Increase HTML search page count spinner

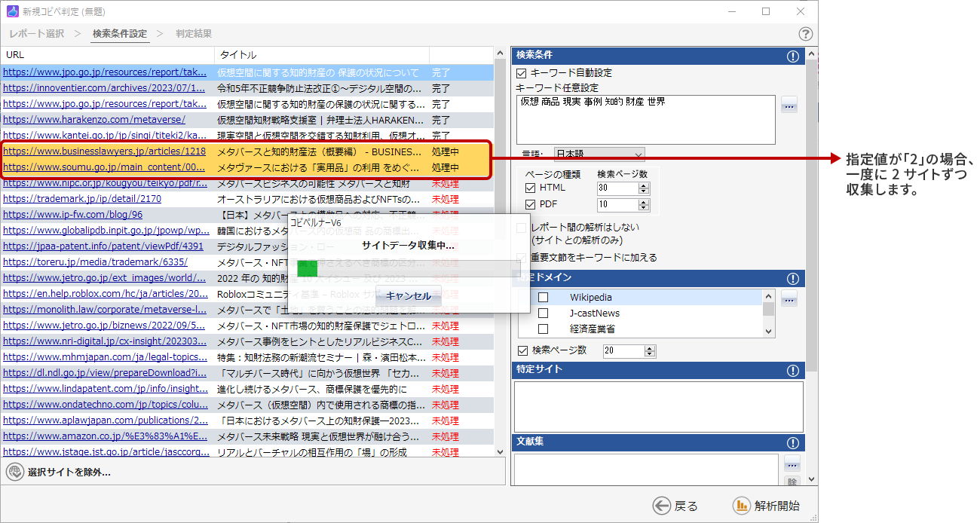coord(643,185)
